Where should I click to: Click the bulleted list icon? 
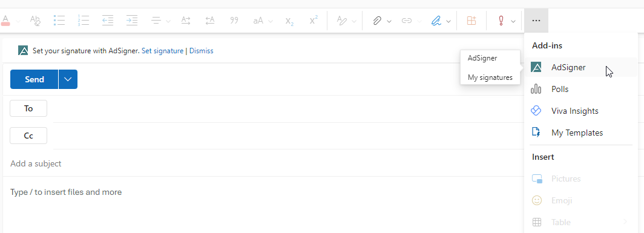pyautogui.click(x=59, y=21)
